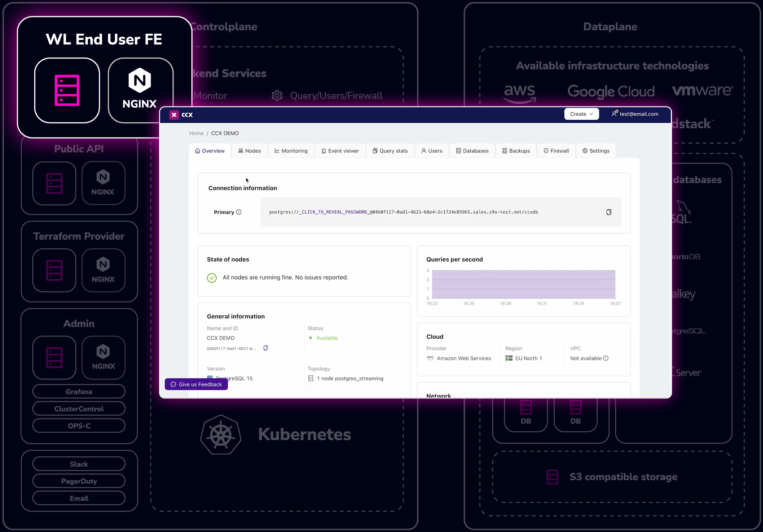Screen dimensions: 763x532
Task: Switch to the Databases tab
Action: [x=472, y=151]
